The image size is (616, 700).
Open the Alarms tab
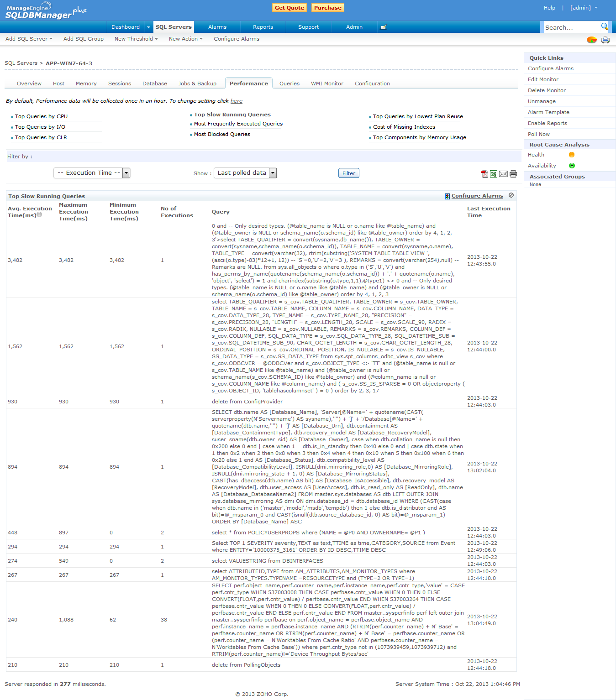point(217,27)
